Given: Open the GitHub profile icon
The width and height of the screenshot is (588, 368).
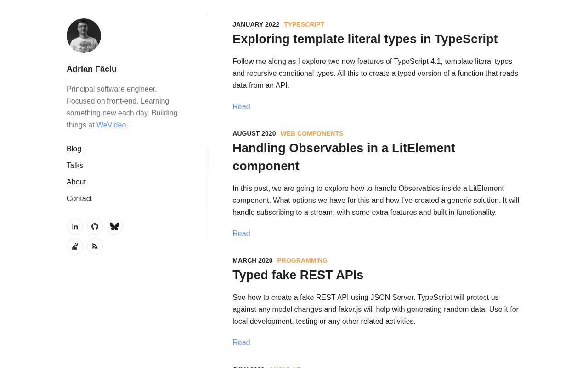Looking at the screenshot, I should 95,226.
